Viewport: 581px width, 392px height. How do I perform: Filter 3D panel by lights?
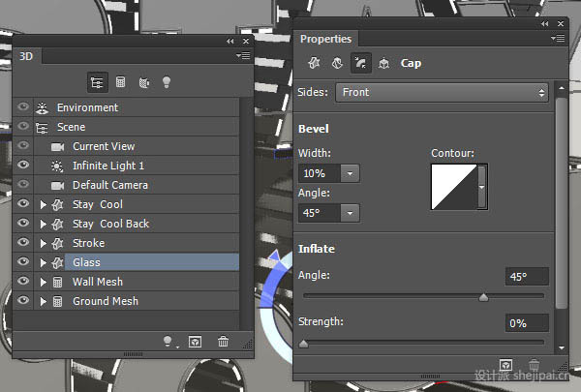167,82
